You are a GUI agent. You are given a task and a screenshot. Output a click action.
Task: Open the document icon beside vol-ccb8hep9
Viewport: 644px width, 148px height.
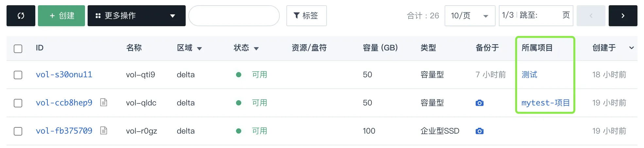104,102
